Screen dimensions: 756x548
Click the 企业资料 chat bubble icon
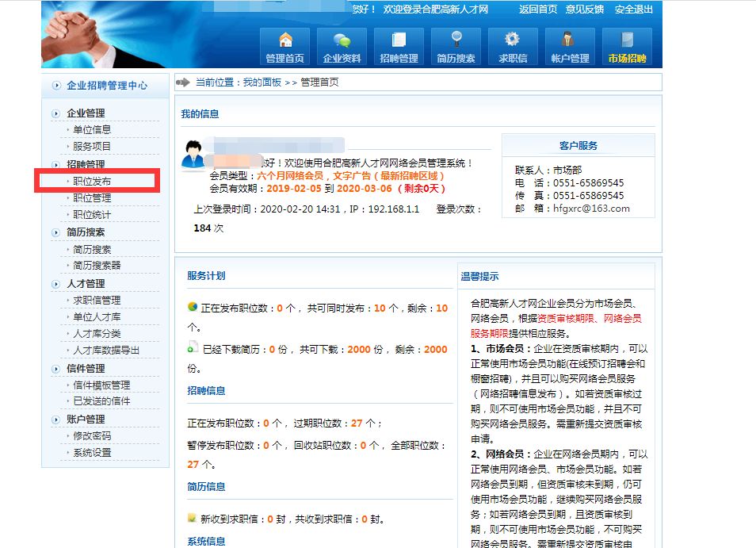(x=342, y=41)
